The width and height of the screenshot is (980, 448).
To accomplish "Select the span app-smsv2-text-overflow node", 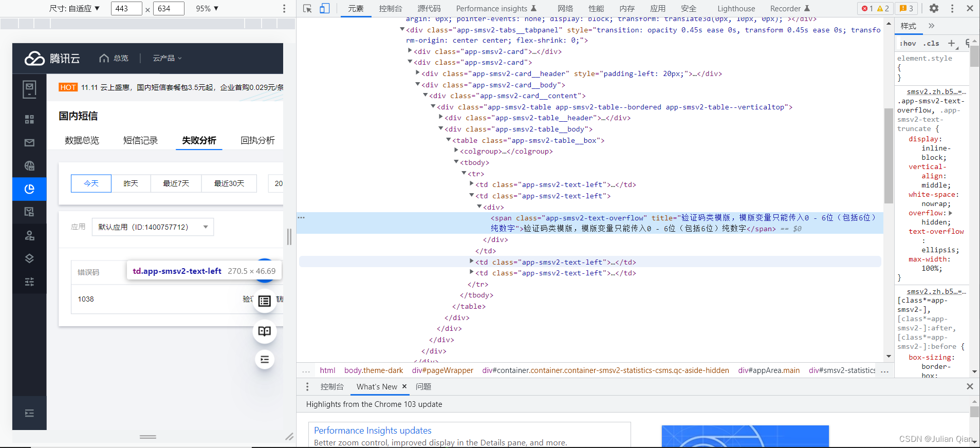I will 590,223.
